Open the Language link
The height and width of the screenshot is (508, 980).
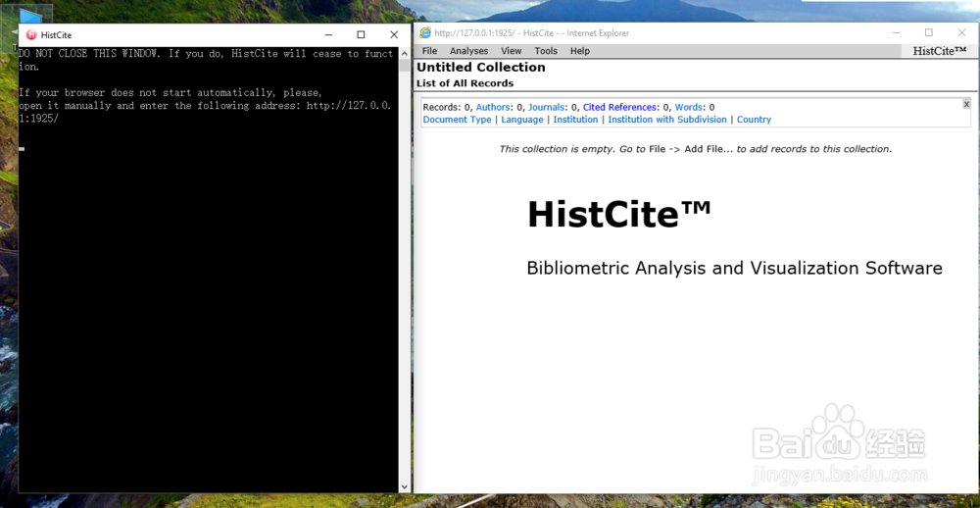(522, 120)
